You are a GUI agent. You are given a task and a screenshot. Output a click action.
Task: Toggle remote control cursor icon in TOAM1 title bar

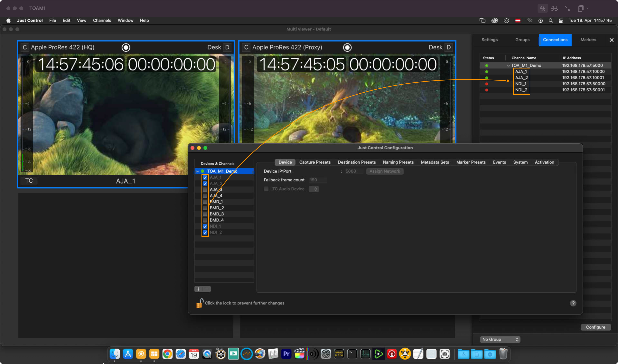pos(543,8)
